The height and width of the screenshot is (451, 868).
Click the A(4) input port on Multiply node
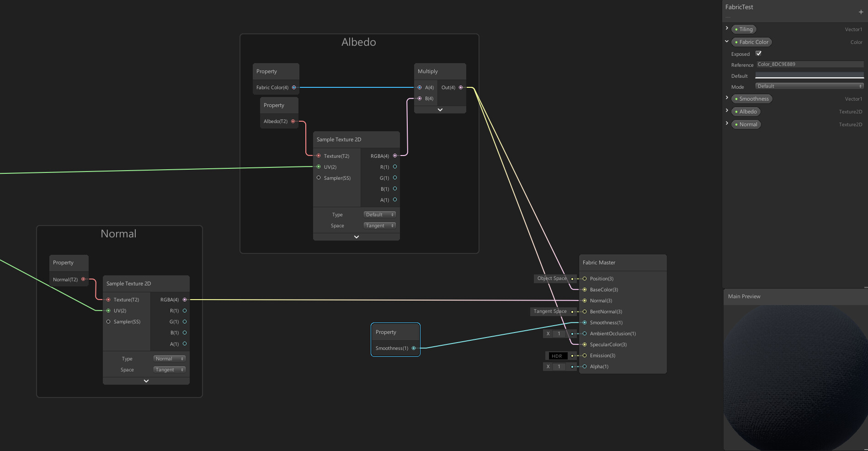[x=420, y=87]
